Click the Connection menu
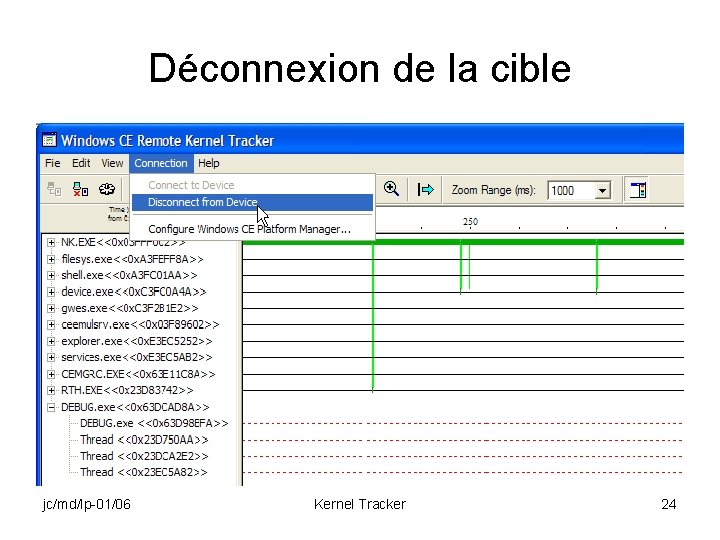 coord(161,163)
